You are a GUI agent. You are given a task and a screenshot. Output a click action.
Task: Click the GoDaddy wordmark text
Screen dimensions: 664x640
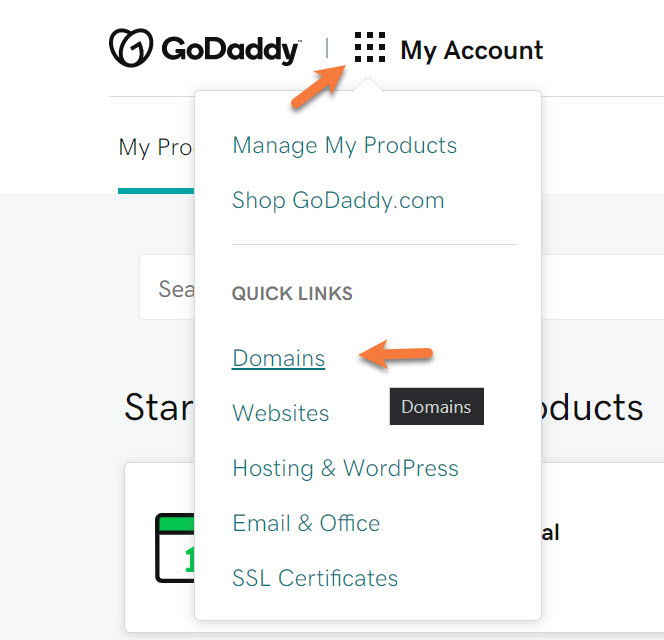click(x=229, y=49)
